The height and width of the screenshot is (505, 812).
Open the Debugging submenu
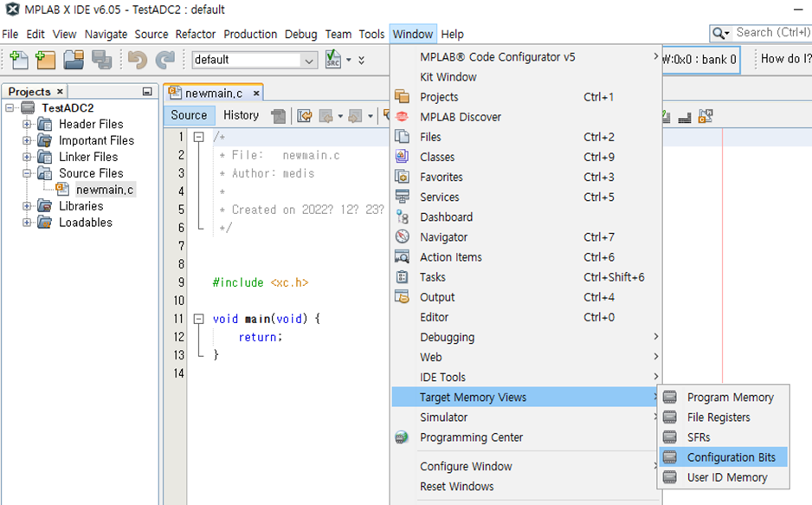[x=525, y=337]
